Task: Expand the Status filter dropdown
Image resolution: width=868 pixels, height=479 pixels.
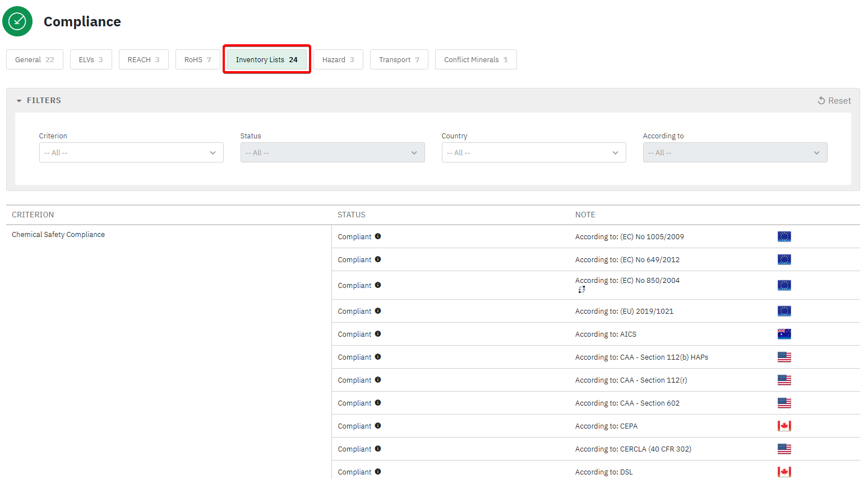Action: tap(332, 152)
